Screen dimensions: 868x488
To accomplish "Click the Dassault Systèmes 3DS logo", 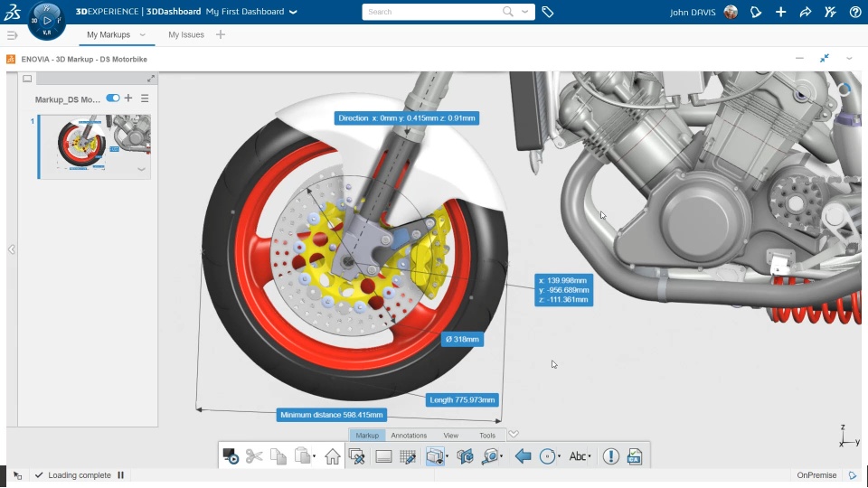I will tap(12, 12).
